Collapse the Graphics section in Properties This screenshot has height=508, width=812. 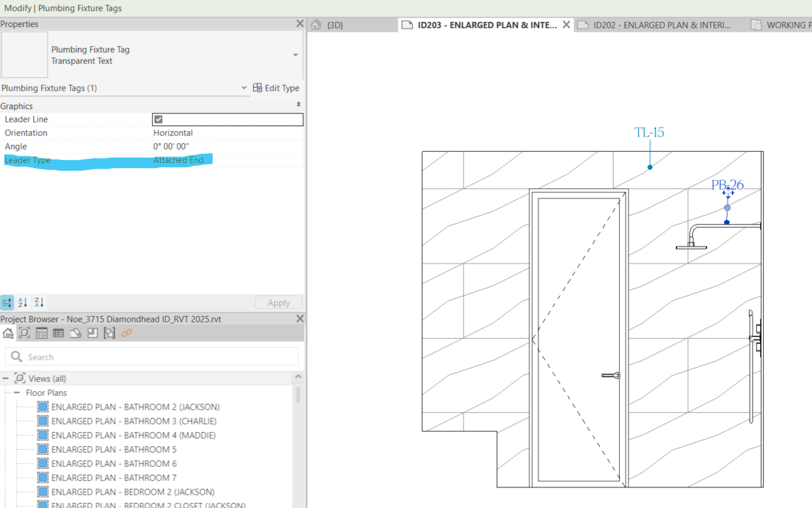click(298, 105)
